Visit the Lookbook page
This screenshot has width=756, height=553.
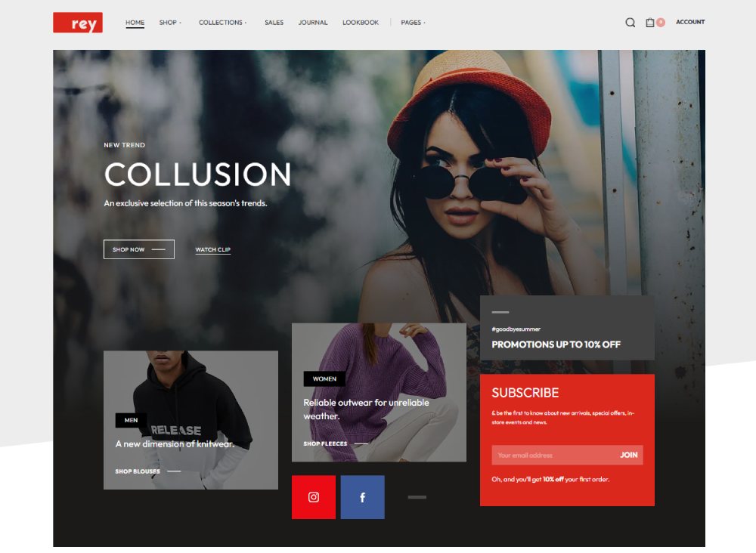[361, 23]
